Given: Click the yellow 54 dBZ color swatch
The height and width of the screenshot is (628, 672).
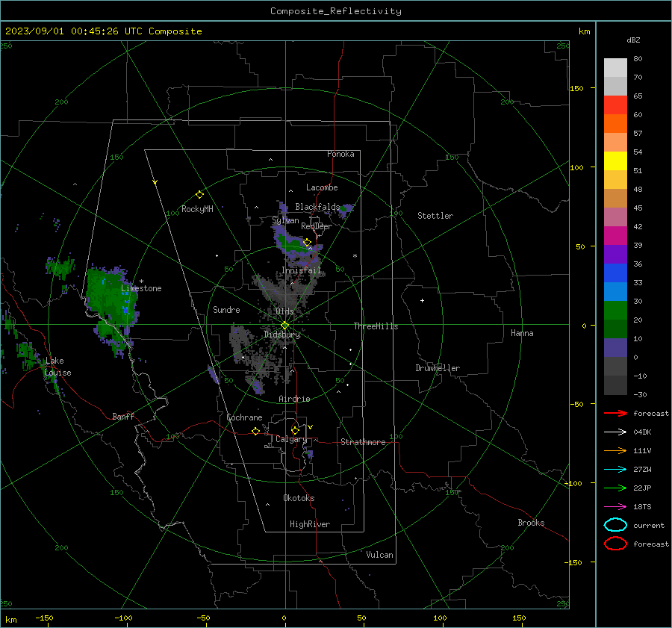Looking at the screenshot, I should point(615,161).
